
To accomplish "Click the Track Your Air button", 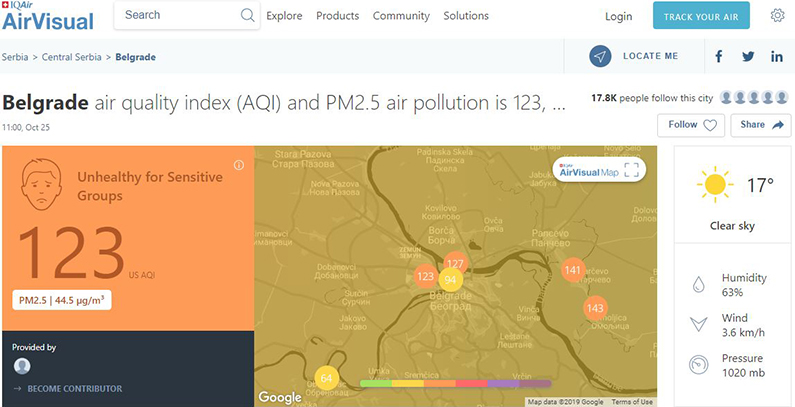I will coord(701,16).
